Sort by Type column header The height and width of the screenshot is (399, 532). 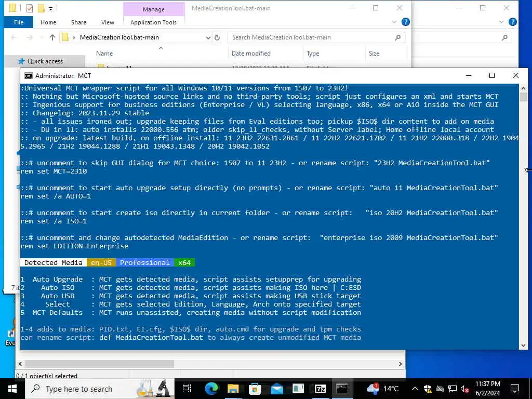pos(313,54)
